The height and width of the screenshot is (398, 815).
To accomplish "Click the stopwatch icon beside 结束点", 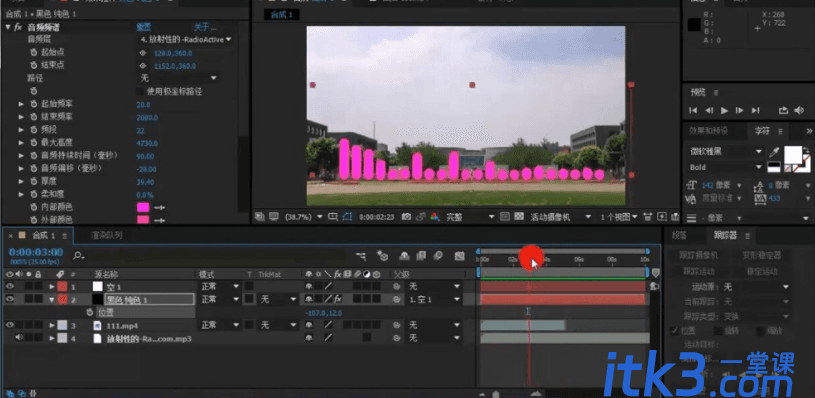I will (x=33, y=65).
